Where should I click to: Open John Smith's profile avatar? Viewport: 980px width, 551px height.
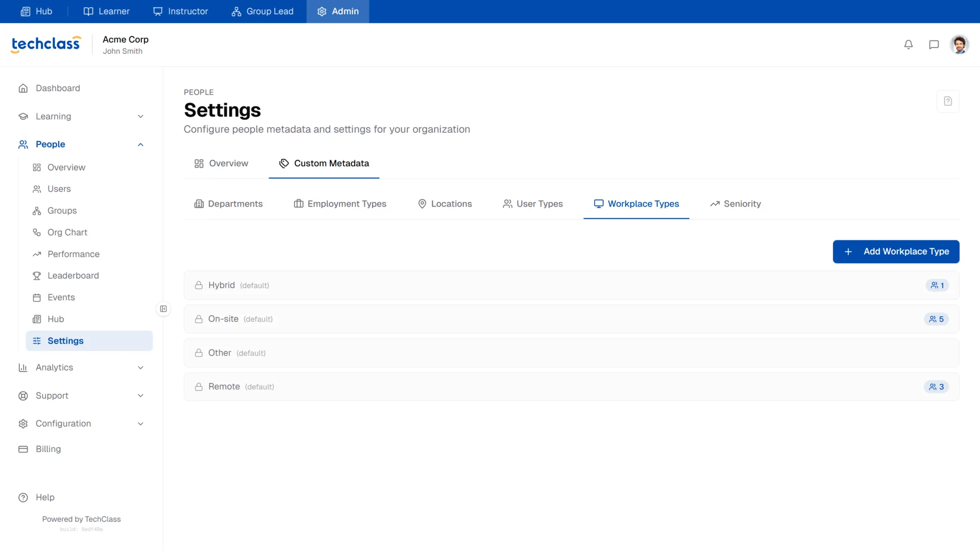960,45
